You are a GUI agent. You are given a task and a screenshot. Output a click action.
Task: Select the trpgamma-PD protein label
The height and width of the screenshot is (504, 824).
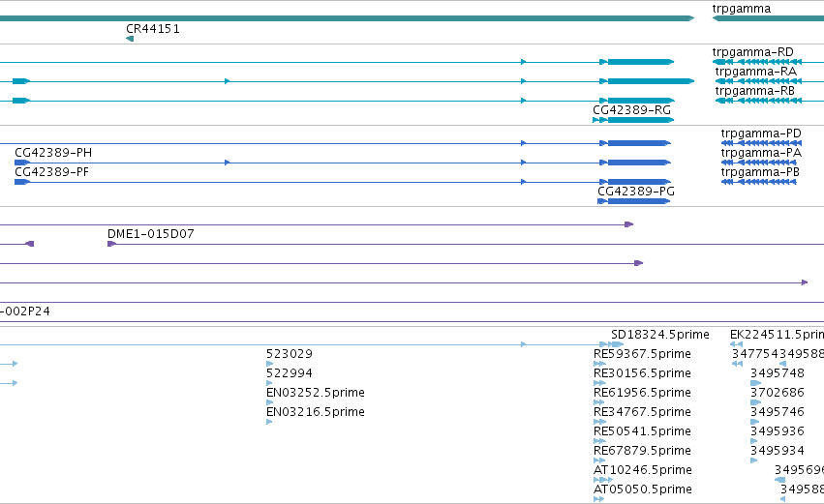click(761, 133)
